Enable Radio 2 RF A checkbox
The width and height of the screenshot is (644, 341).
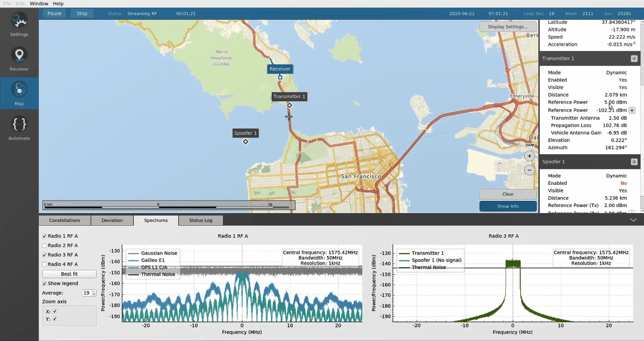(44, 245)
